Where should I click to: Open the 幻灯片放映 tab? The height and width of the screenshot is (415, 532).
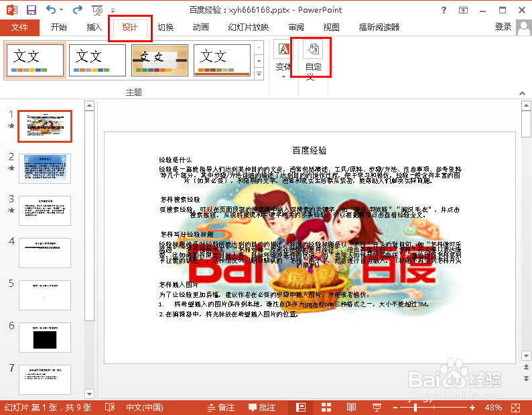249,27
